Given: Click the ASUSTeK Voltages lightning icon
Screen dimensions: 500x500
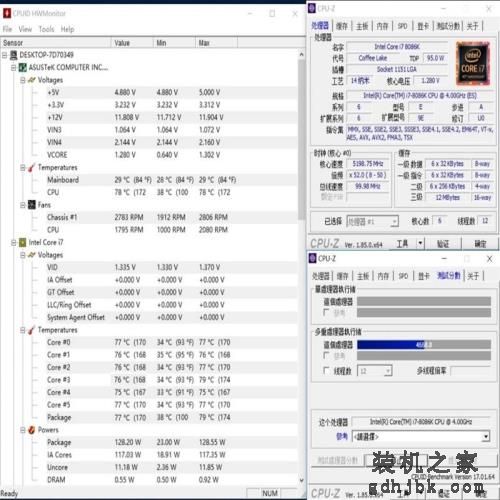Looking at the screenshot, I should coord(32,80).
